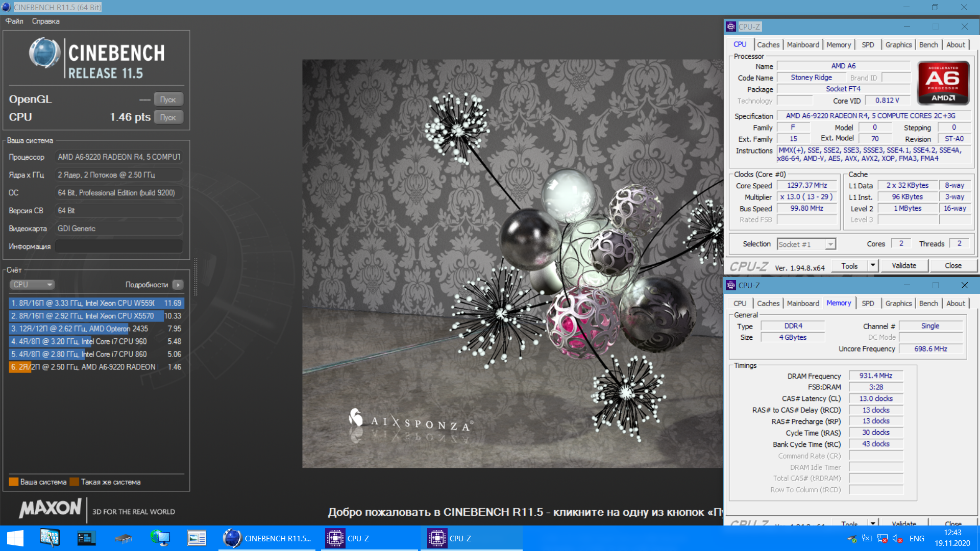This screenshot has width=980, height=551.
Task: Open CPU tab in lower CPU-Z
Action: pos(740,304)
